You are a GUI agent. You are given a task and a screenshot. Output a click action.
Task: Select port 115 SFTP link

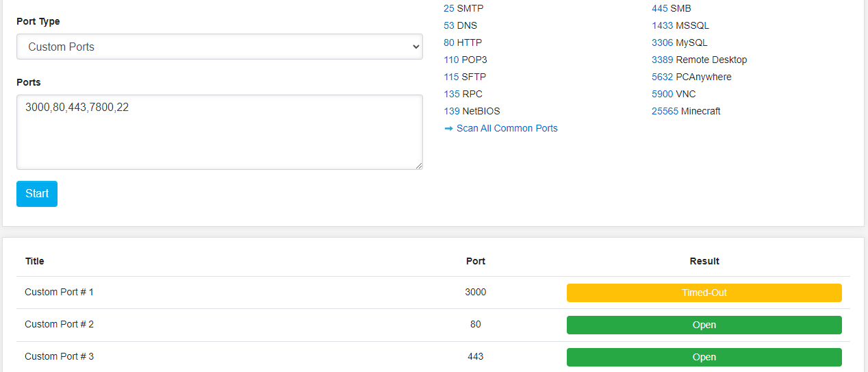[451, 77]
